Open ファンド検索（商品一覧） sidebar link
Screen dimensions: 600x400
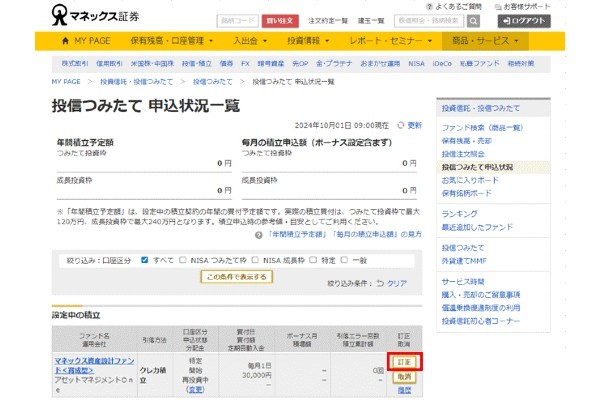[482, 128]
